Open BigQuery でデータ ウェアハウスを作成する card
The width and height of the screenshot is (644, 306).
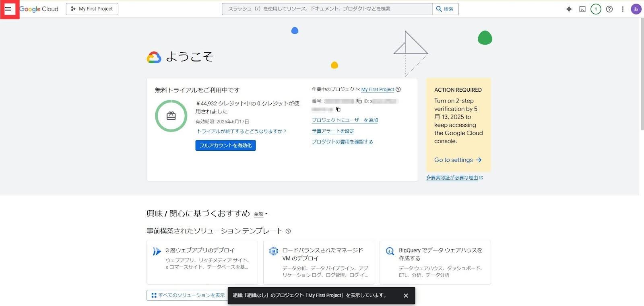[x=435, y=263]
